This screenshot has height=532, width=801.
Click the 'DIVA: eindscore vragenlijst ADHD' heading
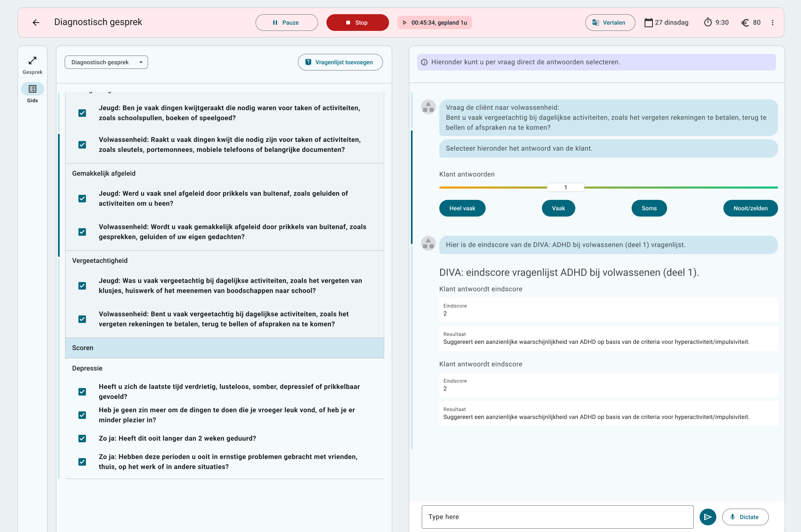[x=569, y=272]
